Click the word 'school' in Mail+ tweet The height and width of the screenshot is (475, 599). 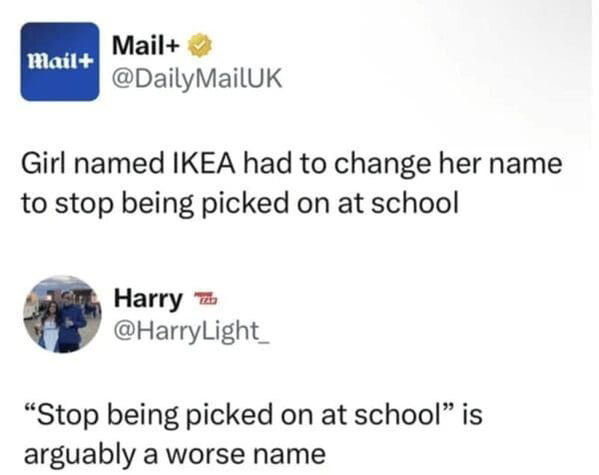click(x=414, y=203)
